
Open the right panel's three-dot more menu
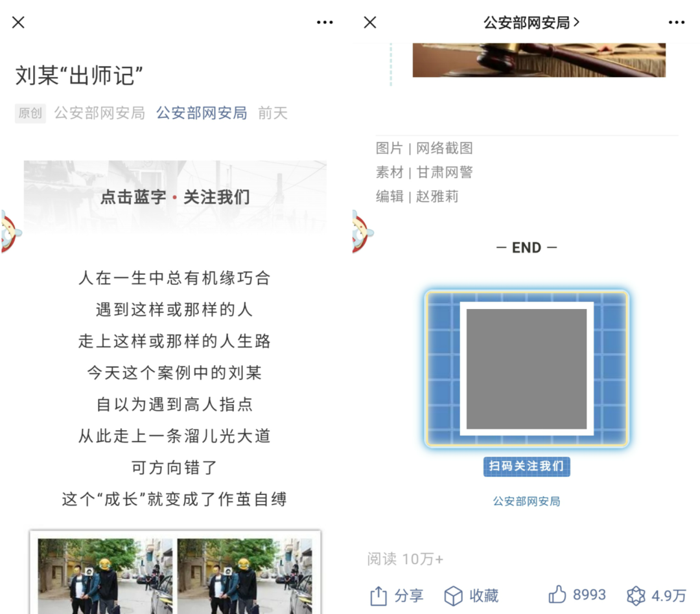[676, 22]
